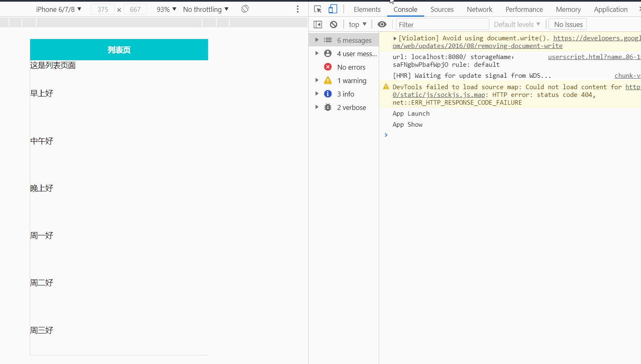This screenshot has height=364, width=641.
Task: Click the 列表页 header bar
Action: coord(119,50)
